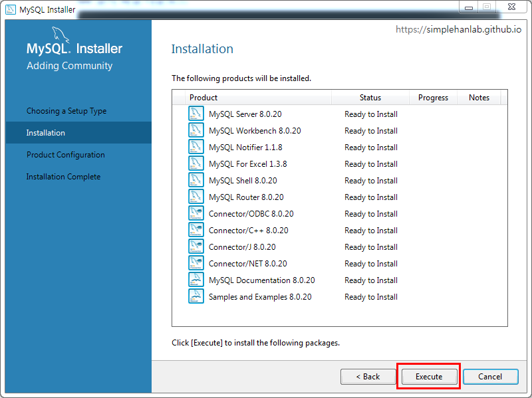Select the Installation step in sidebar

click(x=78, y=132)
